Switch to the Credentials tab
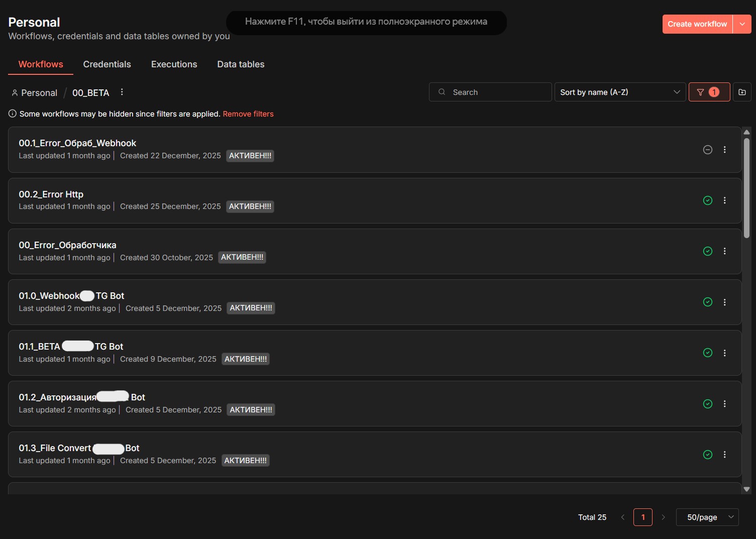 click(x=107, y=64)
